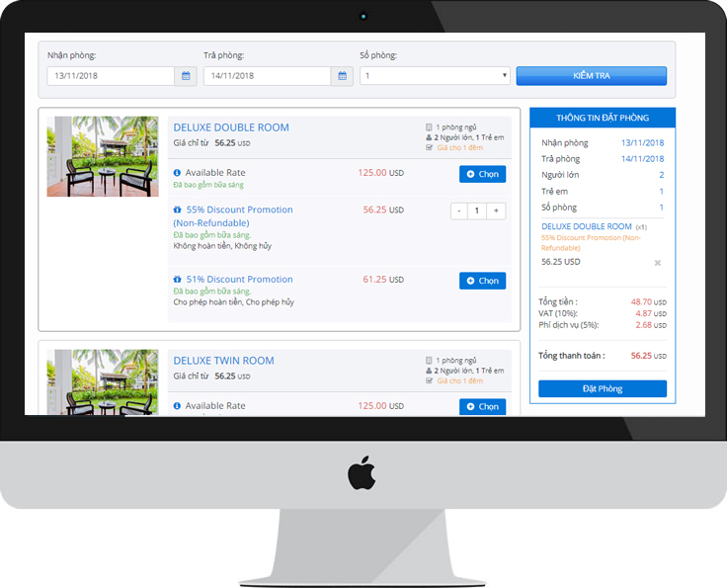Expand the Số phòng dropdown

(435, 76)
